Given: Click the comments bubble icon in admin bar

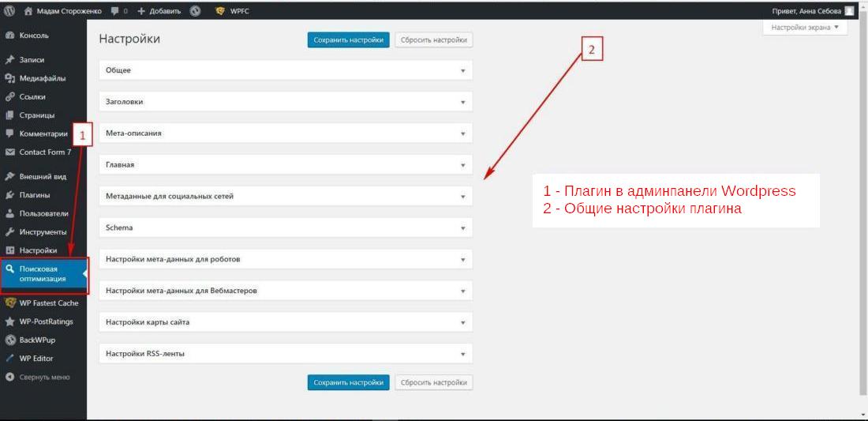Looking at the screenshot, I should point(115,11).
